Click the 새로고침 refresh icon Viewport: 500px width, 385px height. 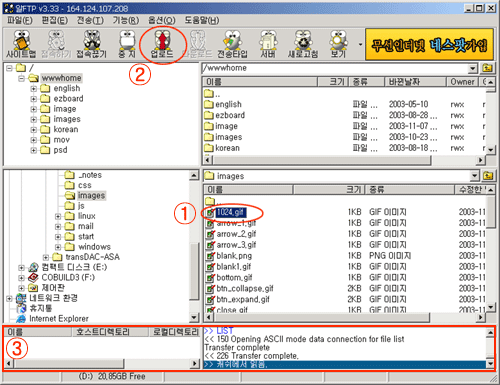(x=303, y=44)
